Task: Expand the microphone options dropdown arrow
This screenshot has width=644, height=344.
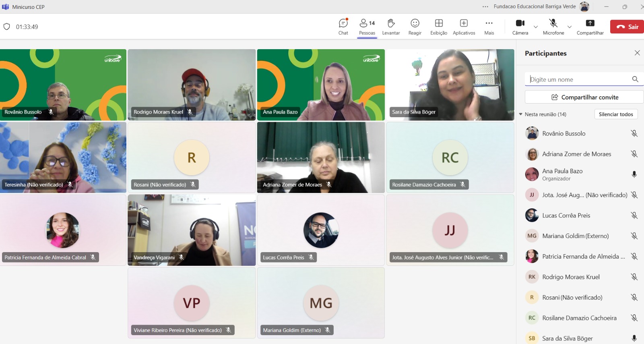Action: 569,27
